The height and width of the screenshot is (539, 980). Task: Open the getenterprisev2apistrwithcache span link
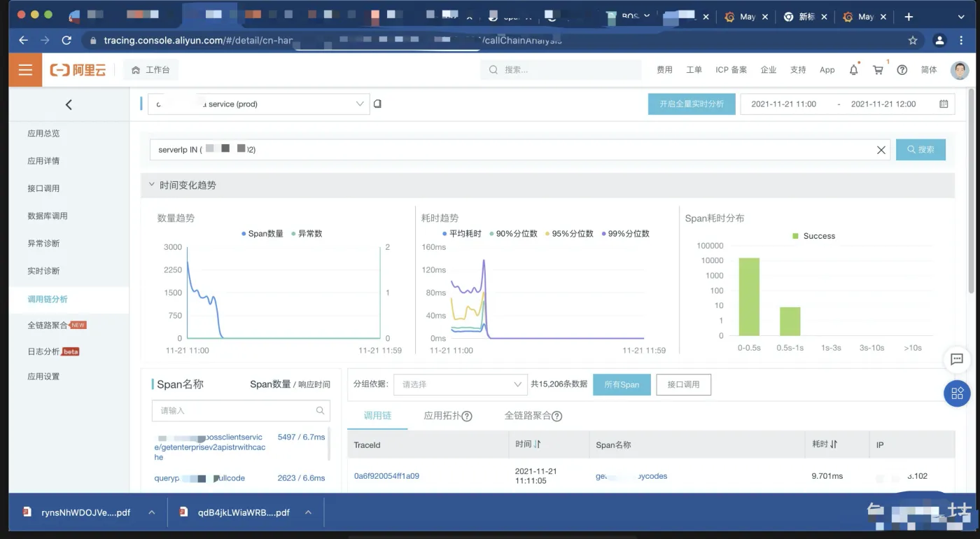[210, 447]
